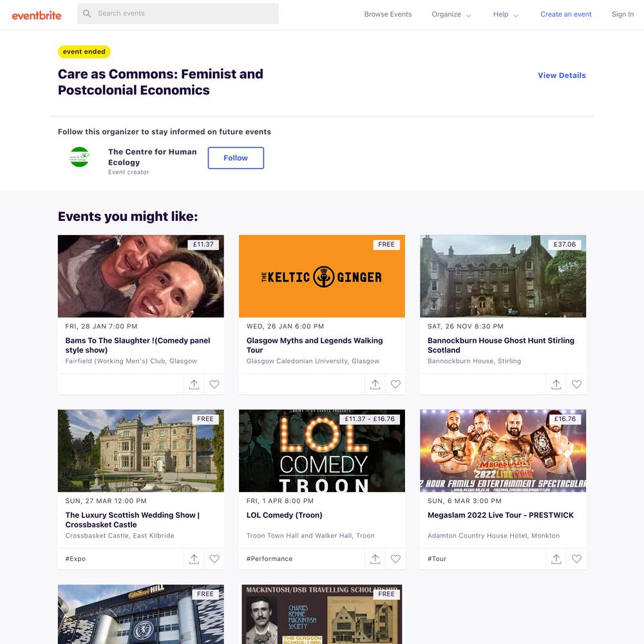The width and height of the screenshot is (644, 644).
Task: Expand the Organize dropdown menu
Action: click(x=451, y=14)
